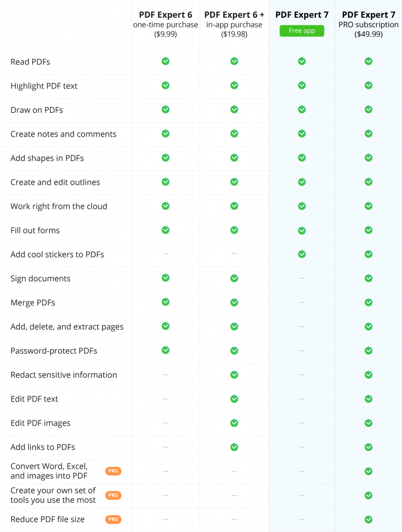Click PRO badge beside Create your own set of tools

tap(113, 495)
